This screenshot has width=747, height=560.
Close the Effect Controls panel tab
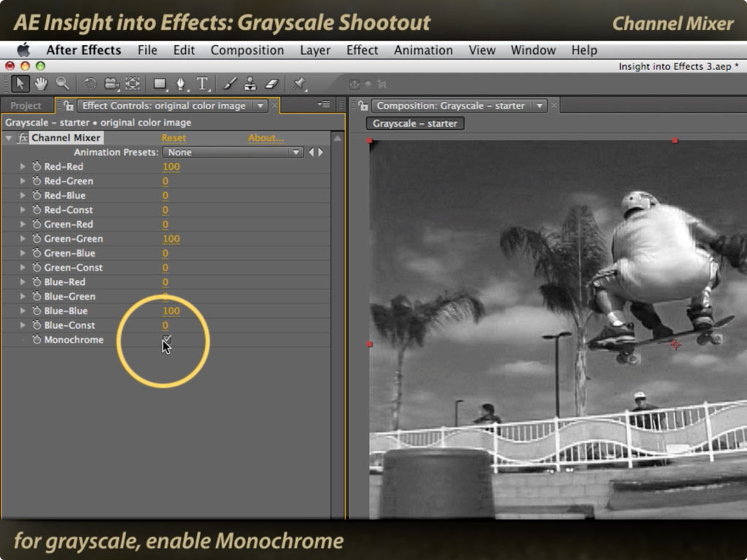[275, 105]
